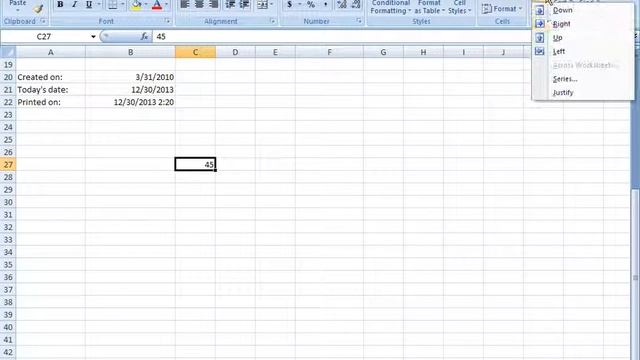Select cell containing 3/31/2010
Image resolution: width=640 pixels, height=360 pixels.
tap(131, 77)
